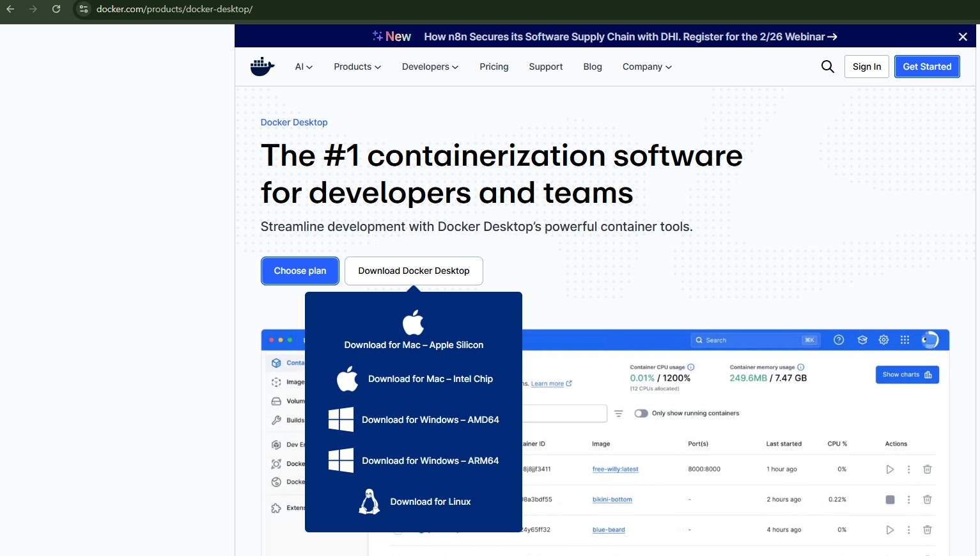Open the free-willy:latest image link
980x556 pixels.
615,469
